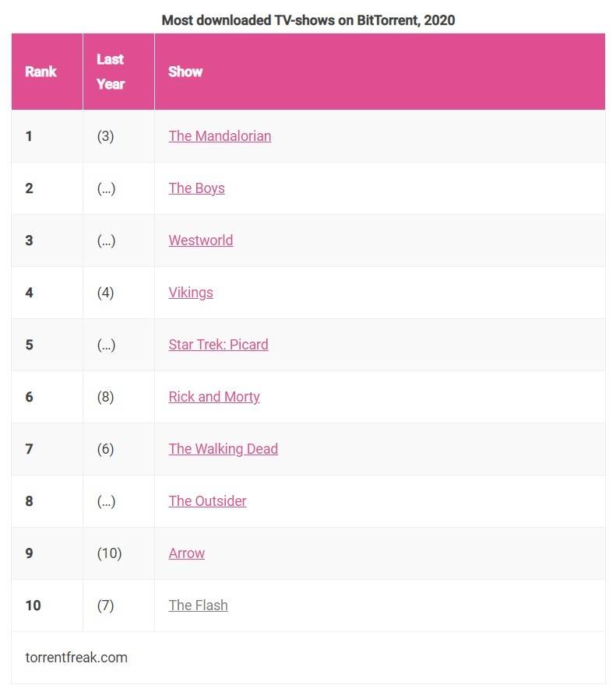Screen dimensions: 616x695
Task: Select the Last Year column header
Action: [111, 72]
